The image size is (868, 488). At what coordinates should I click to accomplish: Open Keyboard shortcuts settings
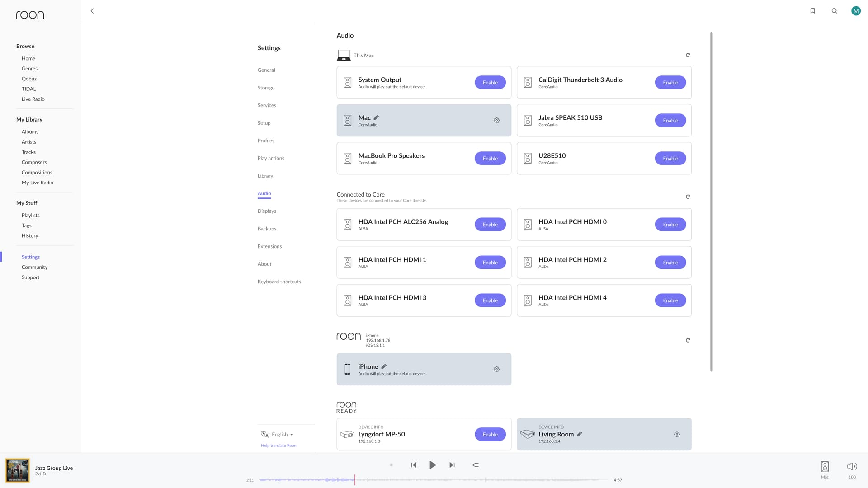[279, 282]
